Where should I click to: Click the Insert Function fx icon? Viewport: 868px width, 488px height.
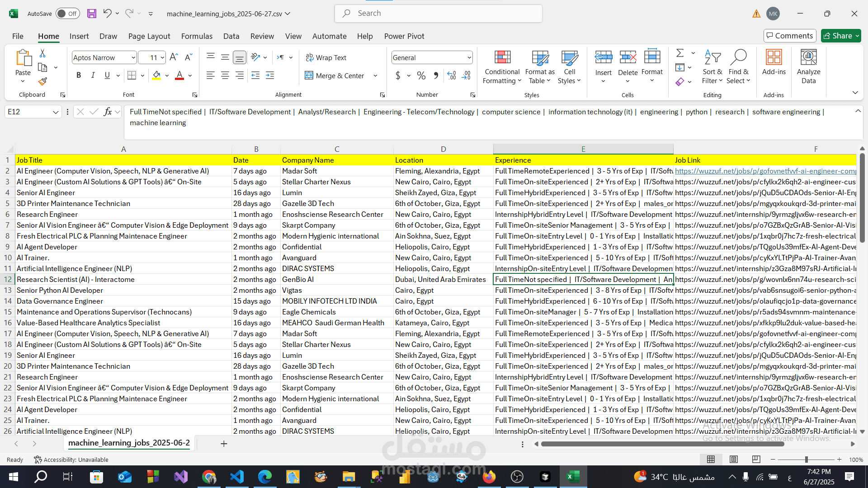[x=108, y=112]
